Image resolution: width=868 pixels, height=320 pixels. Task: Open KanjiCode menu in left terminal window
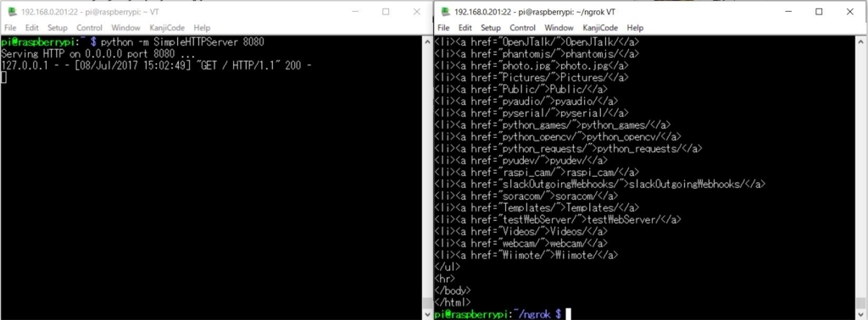tap(167, 28)
